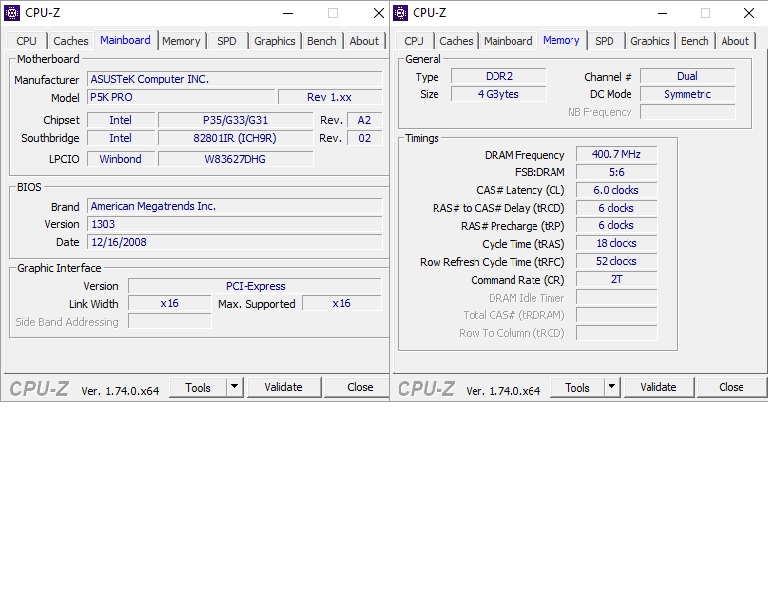Screen dimensions: 768x614
Task: Click the Max. Supported x16 value
Action: tap(341, 304)
